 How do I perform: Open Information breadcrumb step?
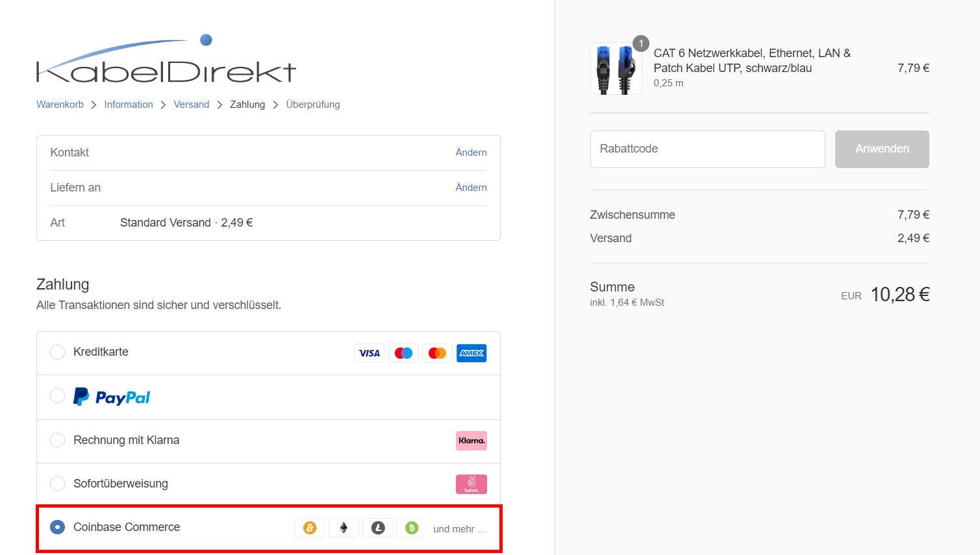(129, 105)
